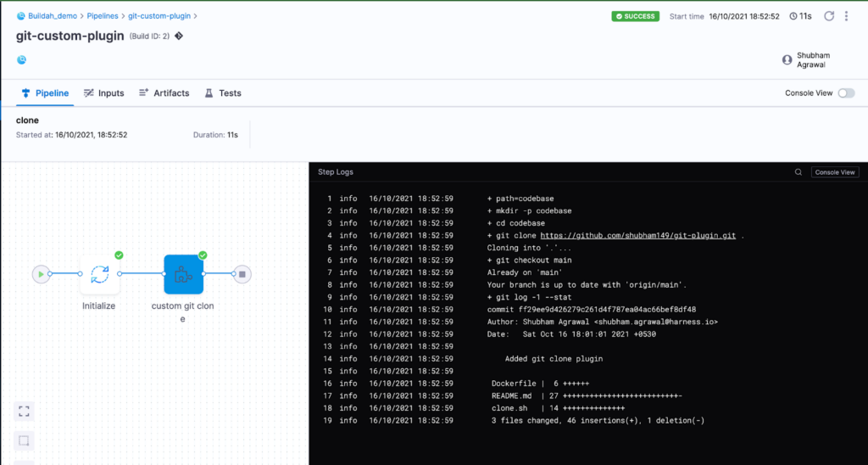
Task: Open the Tests tab
Action: (x=223, y=93)
